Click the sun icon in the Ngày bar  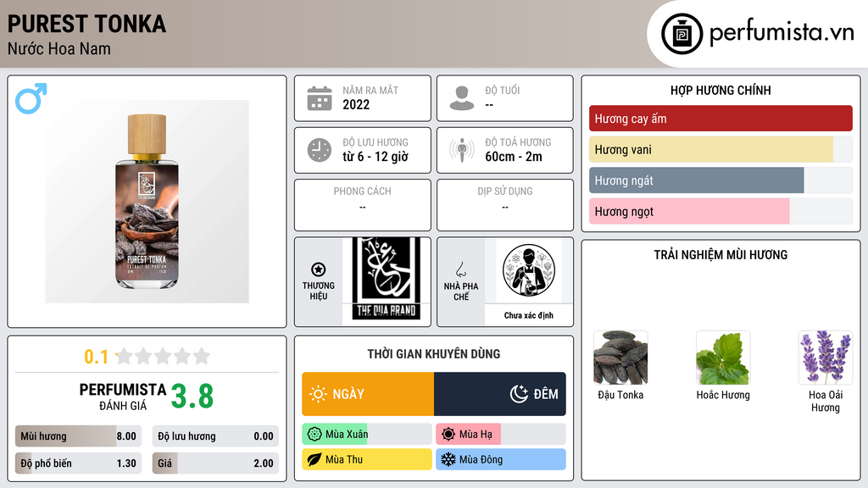(x=318, y=394)
